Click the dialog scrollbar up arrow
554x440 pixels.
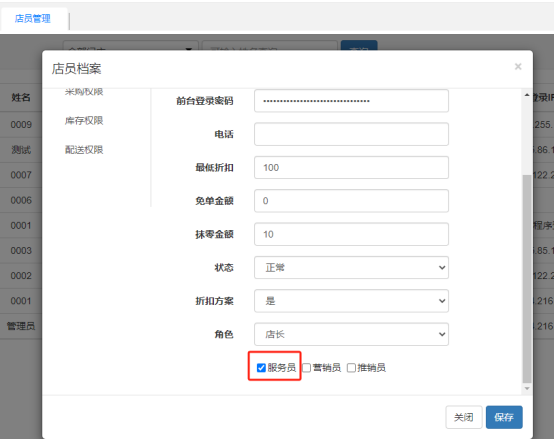[x=527, y=95]
